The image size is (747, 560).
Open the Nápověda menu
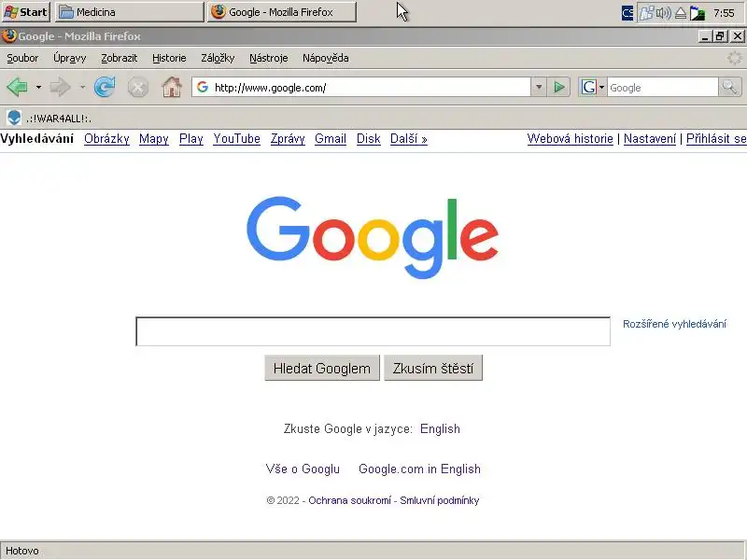(325, 58)
